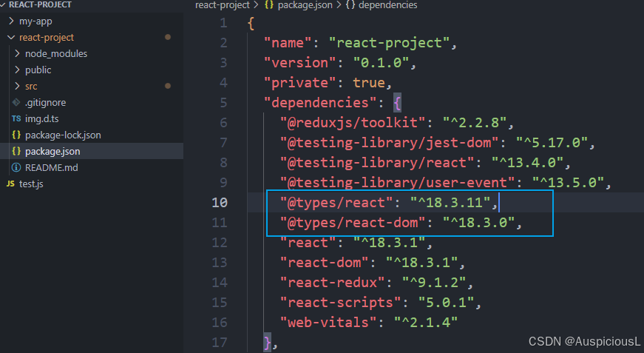Click line number 10 in gutter

pos(220,202)
